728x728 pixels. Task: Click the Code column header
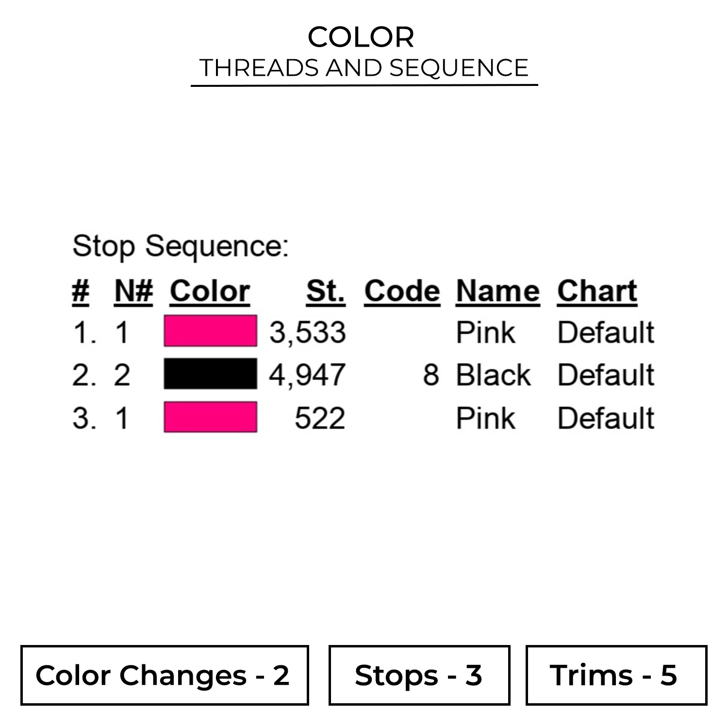[402, 291]
